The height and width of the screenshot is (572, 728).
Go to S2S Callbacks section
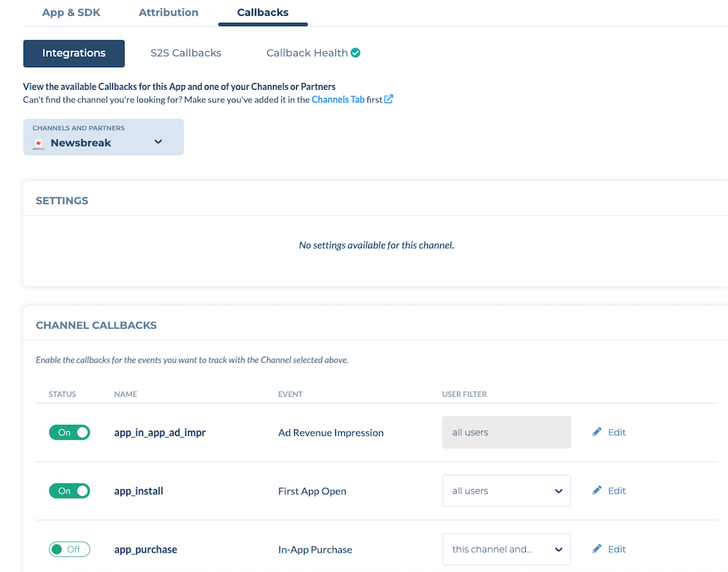(186, 53)
